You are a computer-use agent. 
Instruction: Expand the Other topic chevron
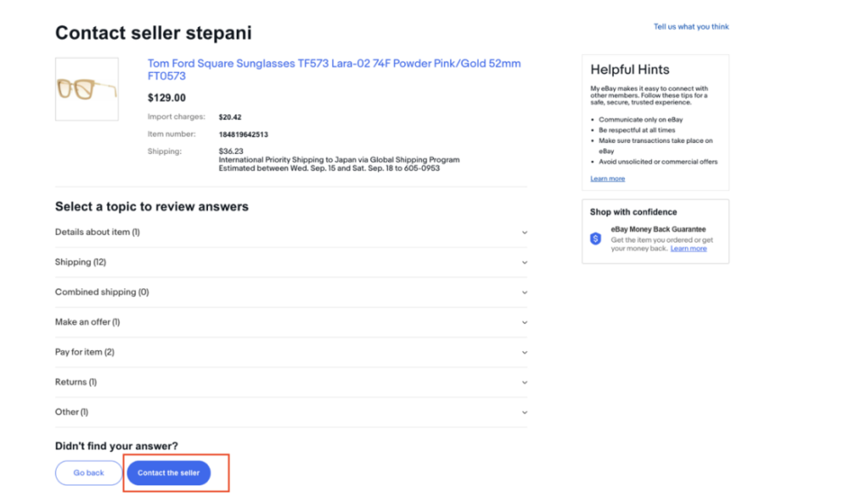coord(524,413)
